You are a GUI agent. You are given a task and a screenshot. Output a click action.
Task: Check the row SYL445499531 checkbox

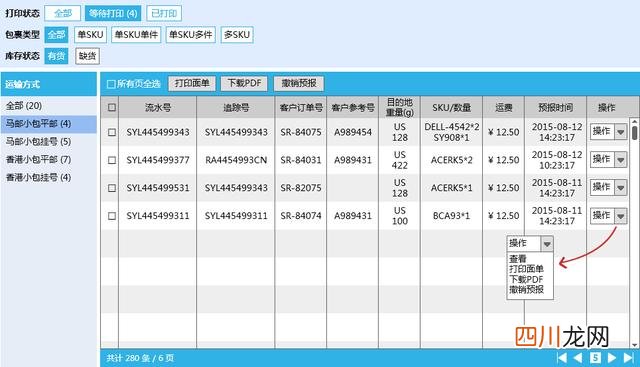[x=111, y=188]
